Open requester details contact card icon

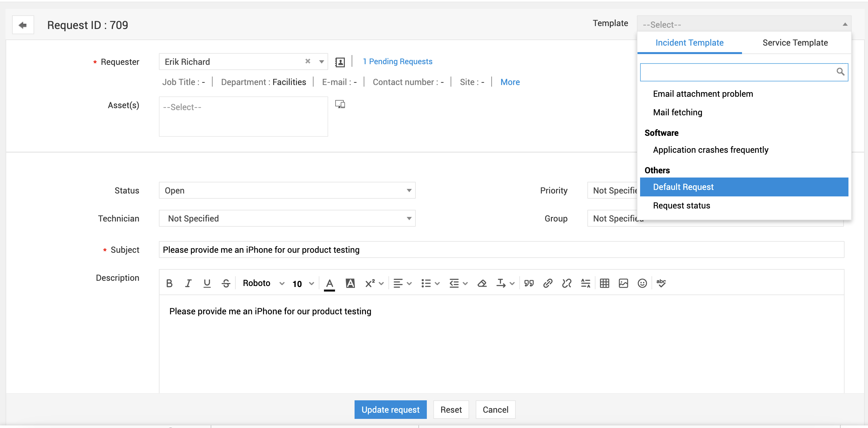(340, 62)
